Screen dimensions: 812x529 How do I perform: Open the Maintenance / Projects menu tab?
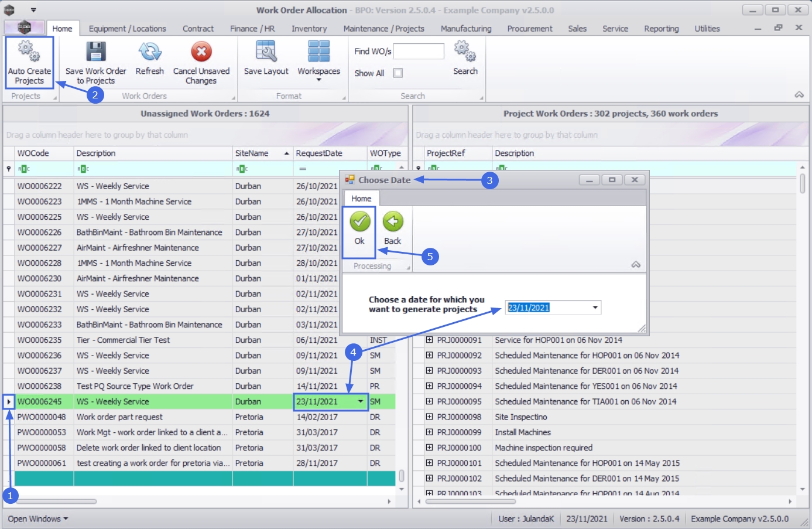tap(383, 29)
